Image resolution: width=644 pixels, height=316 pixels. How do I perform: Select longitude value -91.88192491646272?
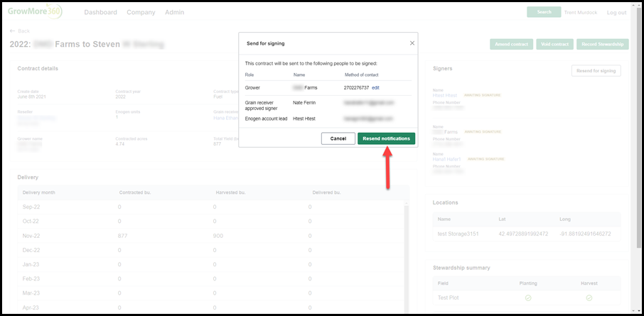click(585, 234)
